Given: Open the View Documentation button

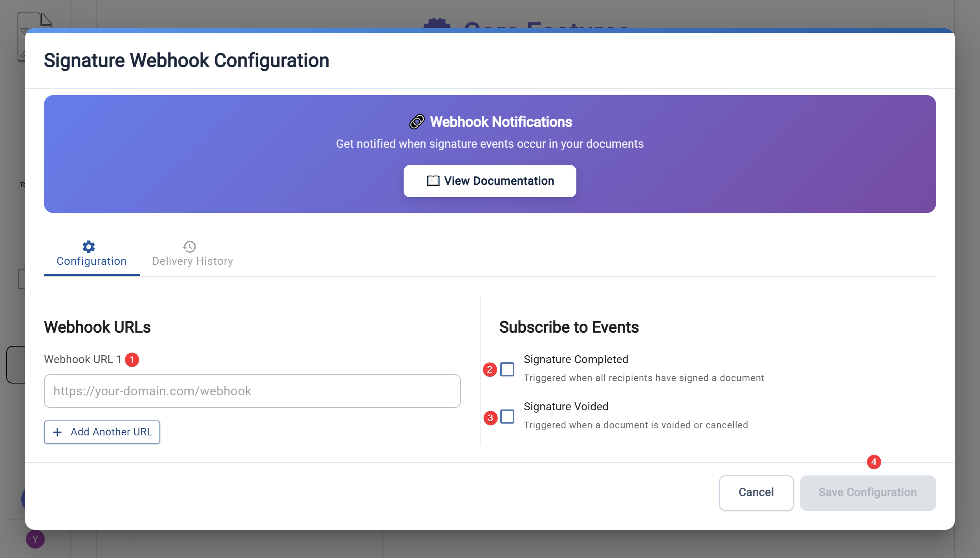Looking at the screenshot, I should click(x=490, y=181).
